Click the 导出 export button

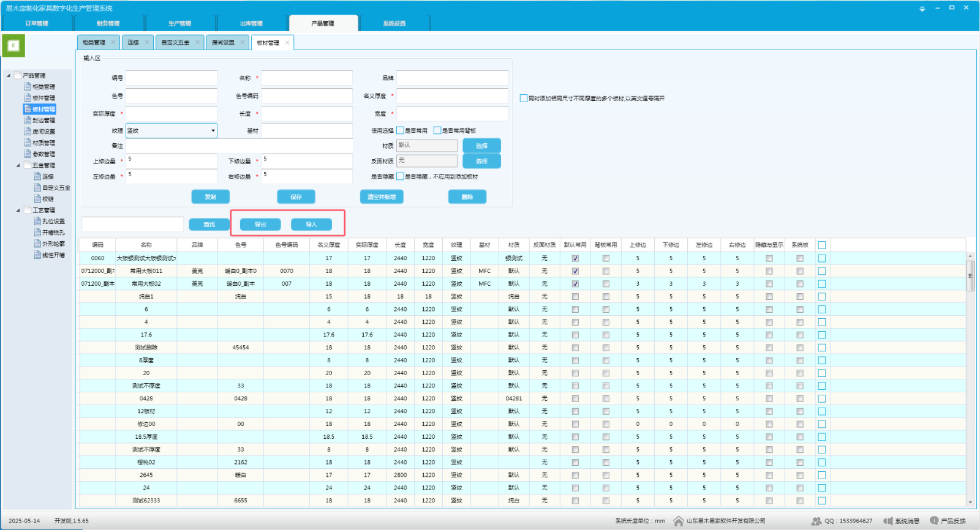pyautogui.click(x=260, y=225)
